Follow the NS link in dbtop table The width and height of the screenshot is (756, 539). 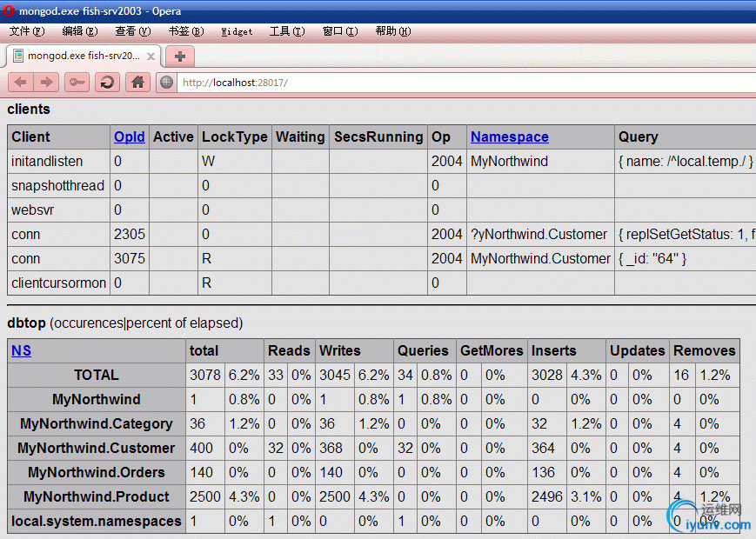click(x=21, y=350)
